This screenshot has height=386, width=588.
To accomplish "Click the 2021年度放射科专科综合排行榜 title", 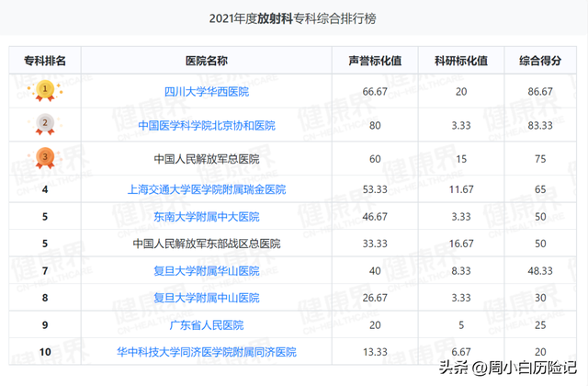I will click(293, 18).
